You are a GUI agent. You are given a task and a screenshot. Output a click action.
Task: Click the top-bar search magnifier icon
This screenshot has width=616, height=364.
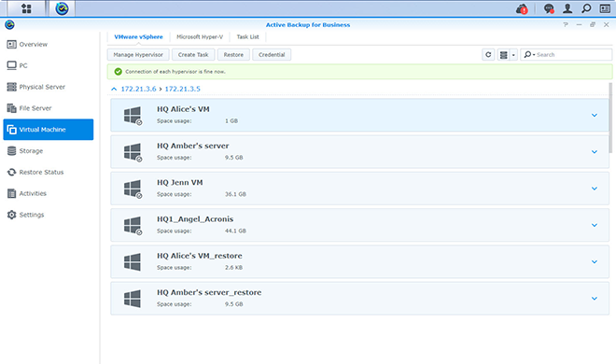[x=586, y=8]
